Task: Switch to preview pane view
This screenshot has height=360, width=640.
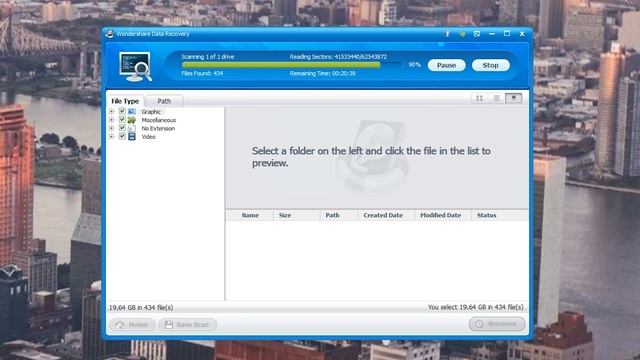Action: pyautogui.click(x=513, y=98)
